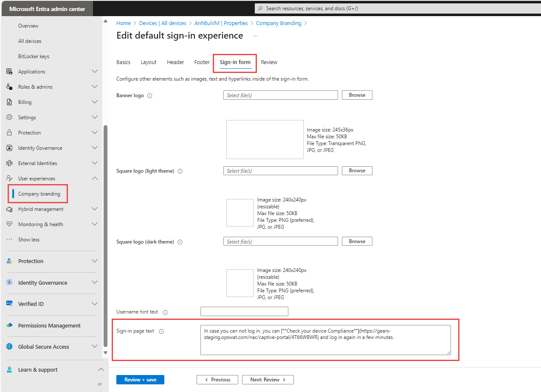
Task: Browse for a Banner logo file
Action: pos(357,95)
